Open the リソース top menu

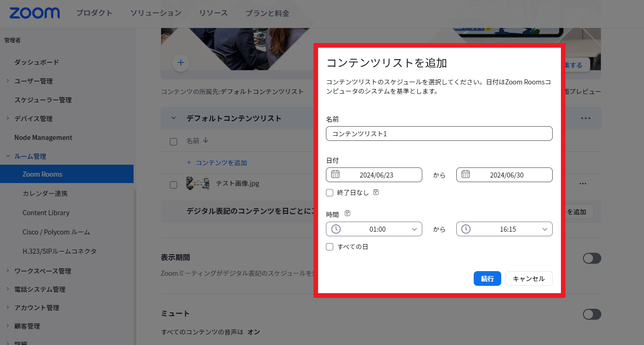[x=213, y=13]
